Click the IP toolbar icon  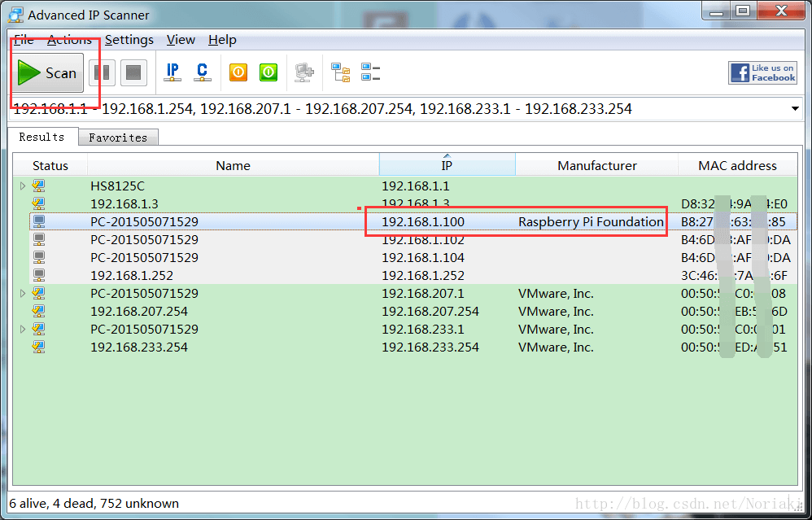pos(172,72)
